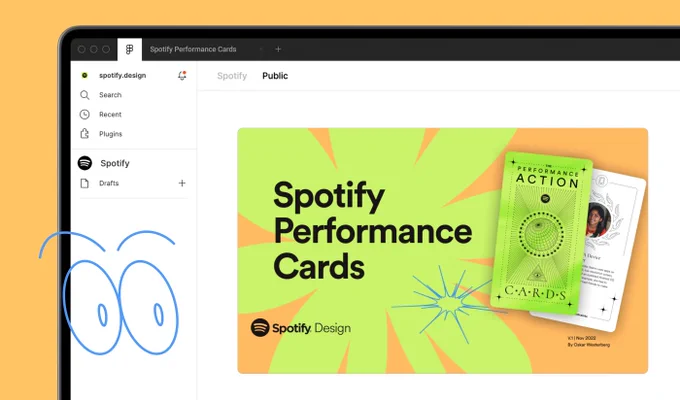The height and width of the screenshot is (400, 680).
Task: Click the Drafts page icon
Action: [85, 183]
